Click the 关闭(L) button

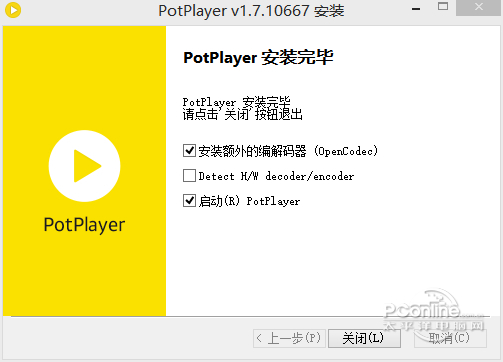364,338
